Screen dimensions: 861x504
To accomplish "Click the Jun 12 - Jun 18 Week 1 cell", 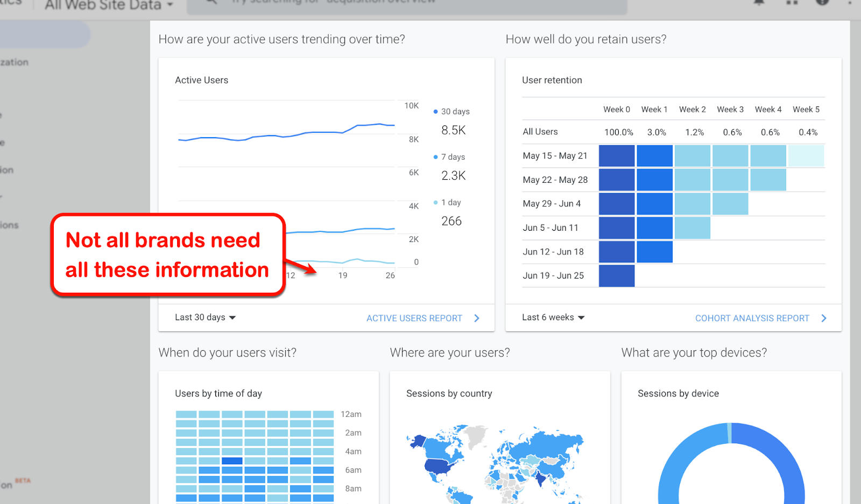I will coord(654,252).
